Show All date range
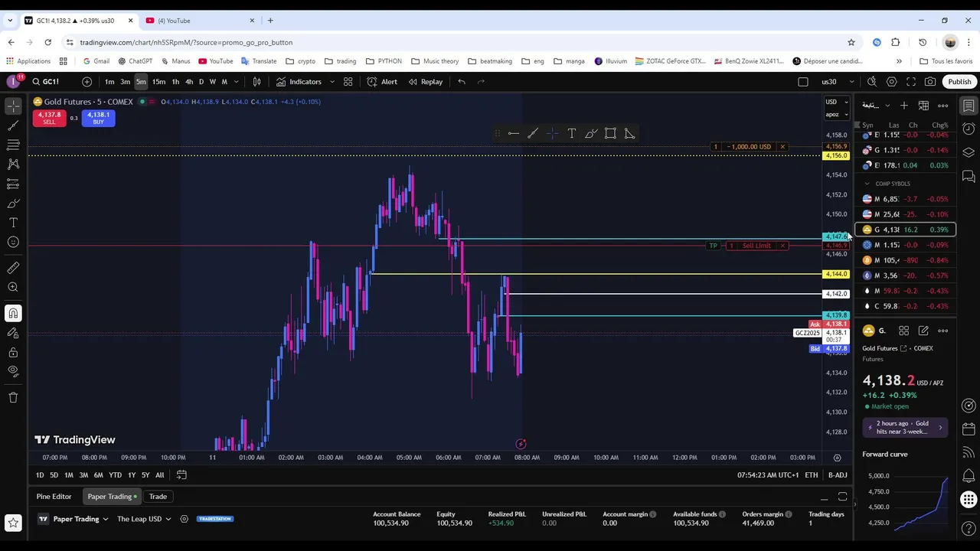Viewport: 980px width, 551px height. [x=159, y=475]
